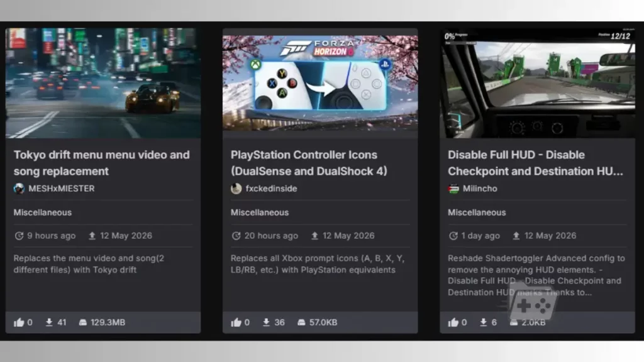Click the Xbox prompt icons description text
Viewport: 644px width, 362px height.
click(x=318, y=264)
